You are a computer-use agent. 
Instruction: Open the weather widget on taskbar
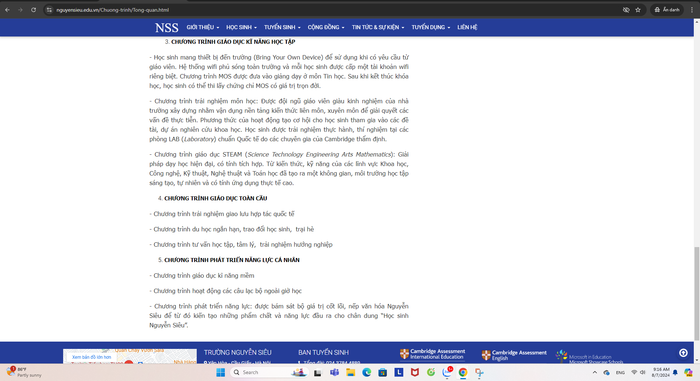point(23,372)
